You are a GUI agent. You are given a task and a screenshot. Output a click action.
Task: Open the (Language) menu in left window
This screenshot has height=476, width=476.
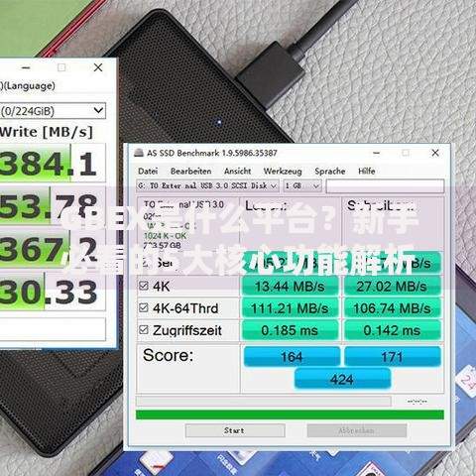tap(28, 86)
